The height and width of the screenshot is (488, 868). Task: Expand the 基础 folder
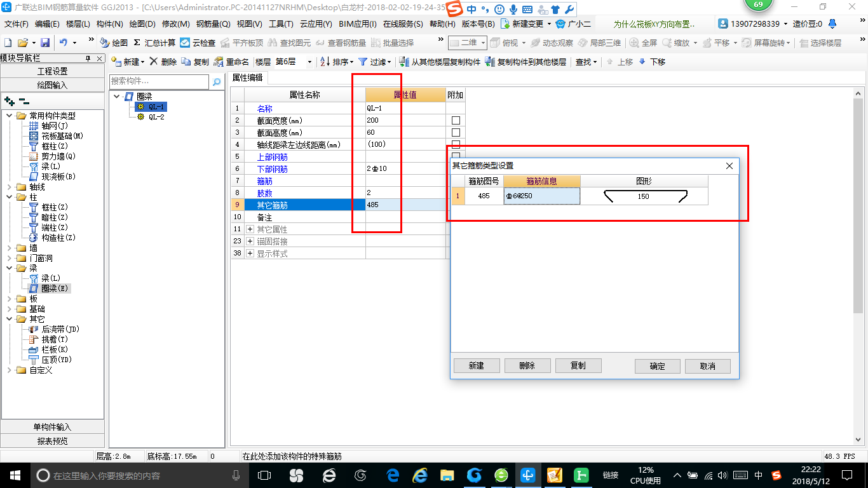pyautogui.click(x=9, y=309)
